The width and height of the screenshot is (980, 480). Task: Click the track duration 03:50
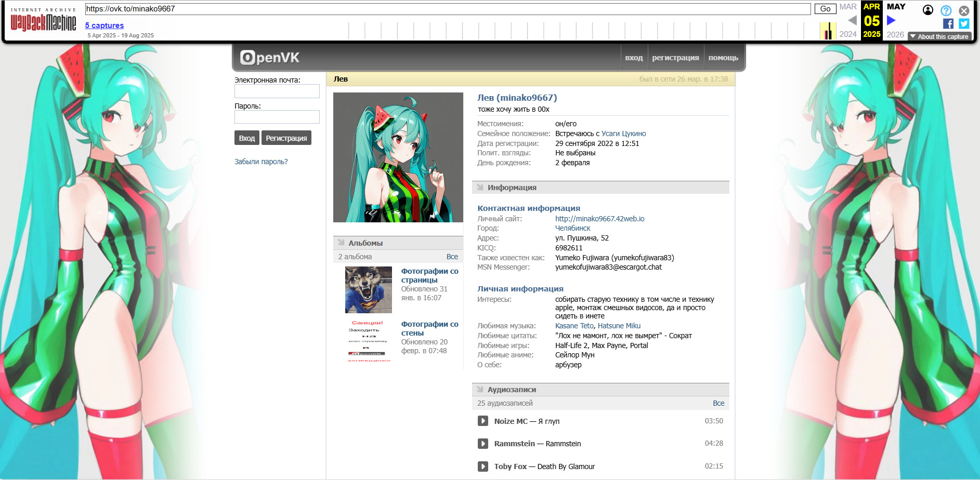pyautogui.click(x=714, y=421)
